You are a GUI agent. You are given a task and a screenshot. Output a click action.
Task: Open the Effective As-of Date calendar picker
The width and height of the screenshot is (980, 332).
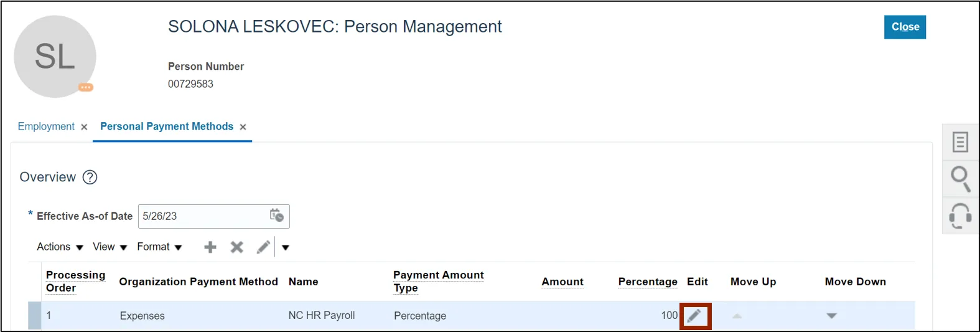(x=276, y=216)
